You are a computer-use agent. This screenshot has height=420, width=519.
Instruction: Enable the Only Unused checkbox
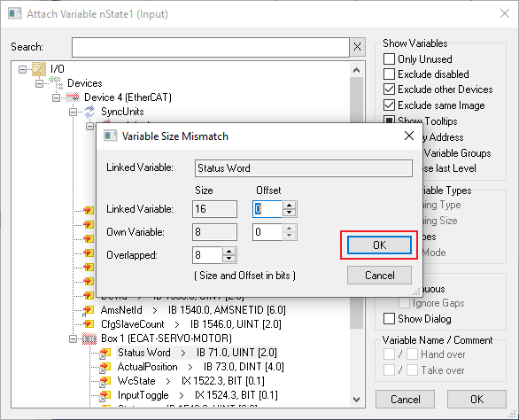[x=390, y=59]
